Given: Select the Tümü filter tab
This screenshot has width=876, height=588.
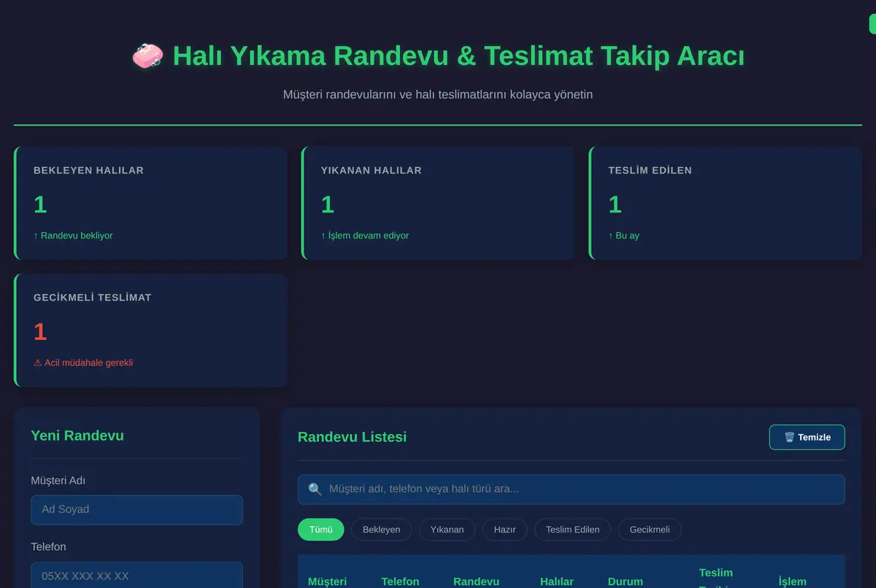Looking at the screenshot, I should pyautogui.click(x=320, y=530).
